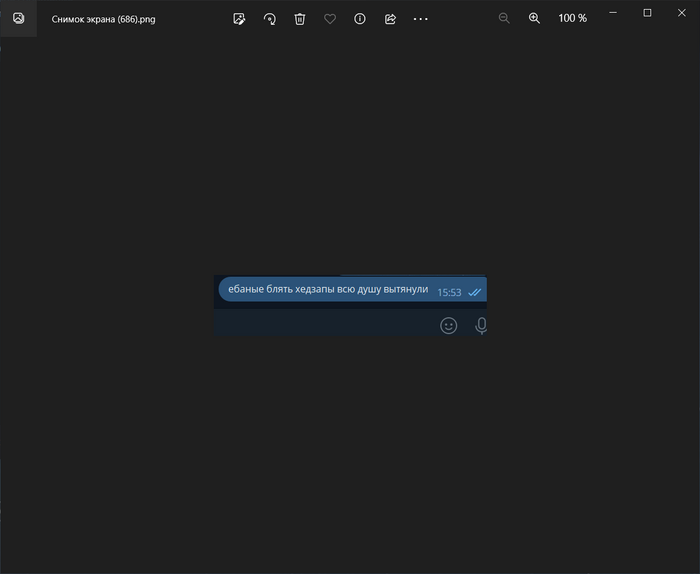This screenshot has height=574, width=700.
Task: Open the Edit image tool
Action: click(x=239, y=19)
